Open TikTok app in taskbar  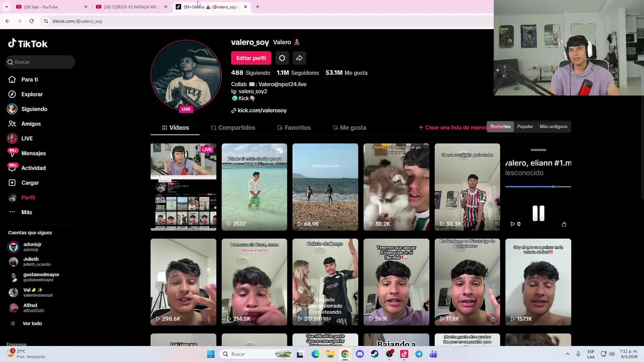pyautogui.click(x=404, y=354)
